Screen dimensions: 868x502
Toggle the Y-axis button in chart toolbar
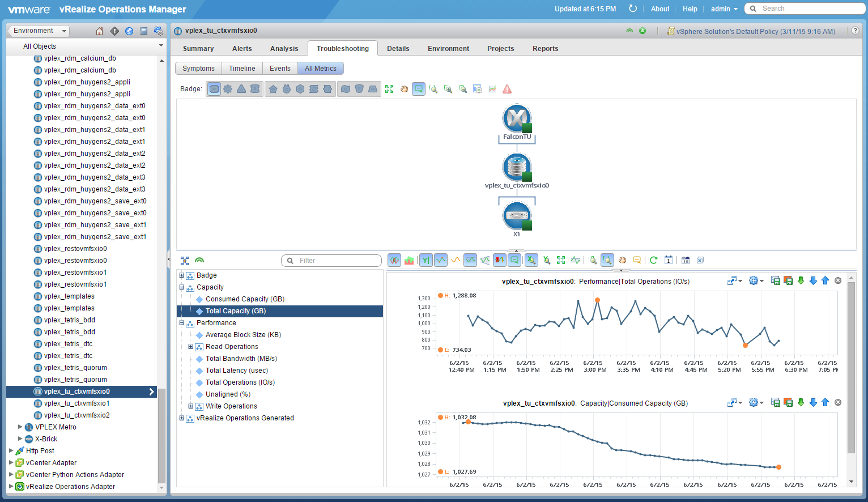[426, 260]
